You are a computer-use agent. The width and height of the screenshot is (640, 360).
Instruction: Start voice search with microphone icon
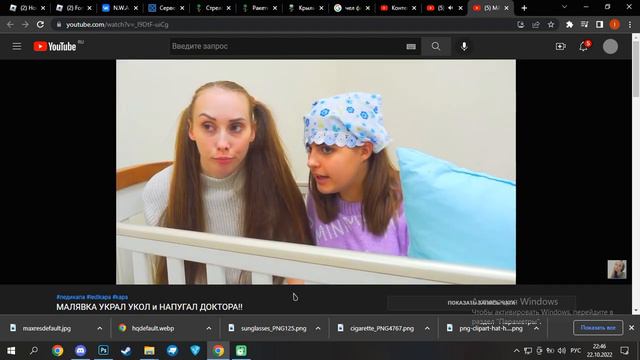tap(464, 47)
